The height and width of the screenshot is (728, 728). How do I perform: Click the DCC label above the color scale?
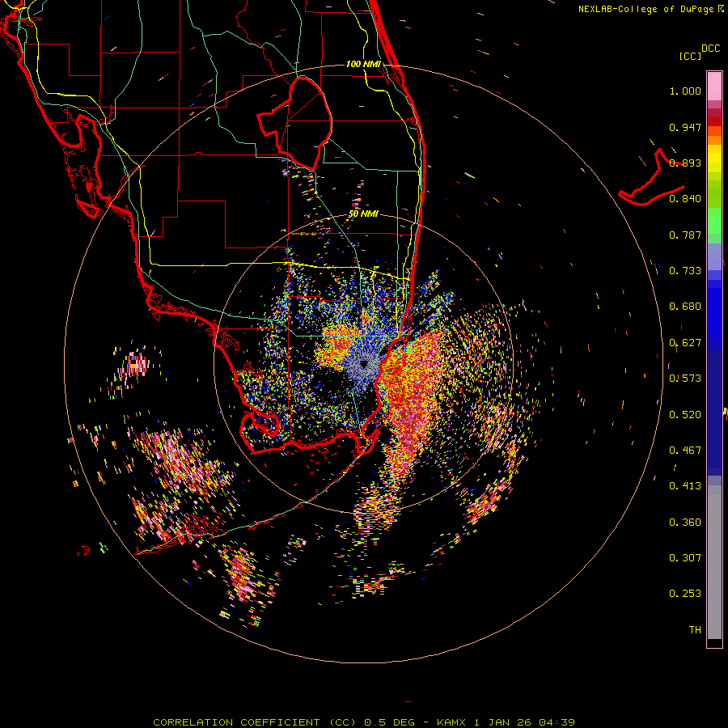[710, 49]
